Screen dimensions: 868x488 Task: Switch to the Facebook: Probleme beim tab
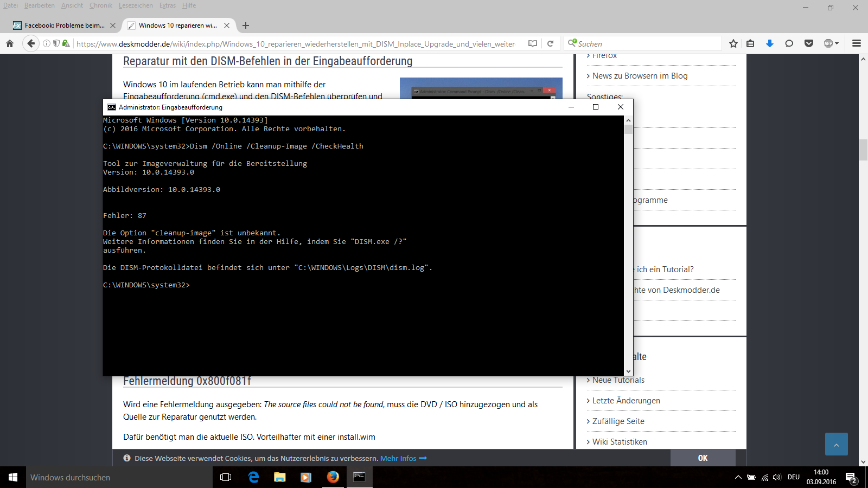tap(64, 25)
